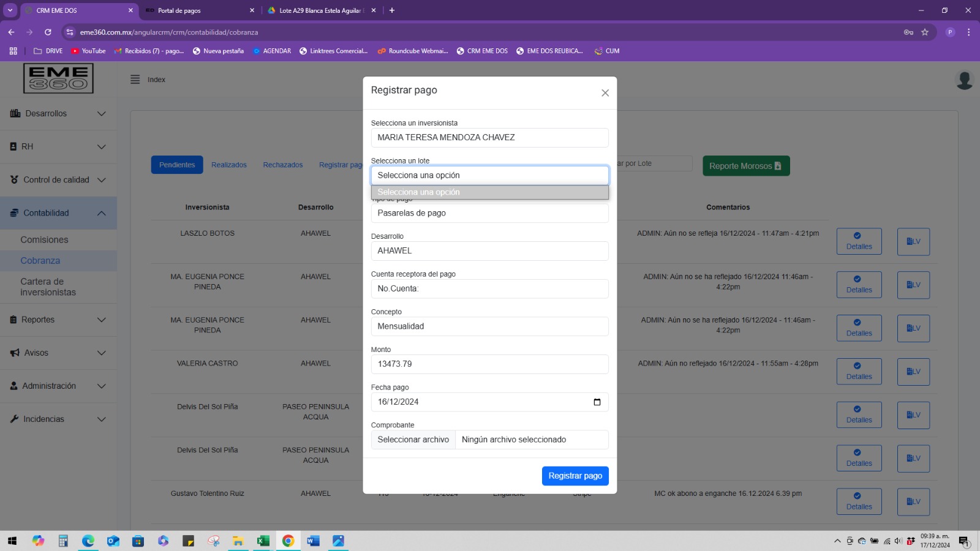Close the Registrar pago dialog

605,93
